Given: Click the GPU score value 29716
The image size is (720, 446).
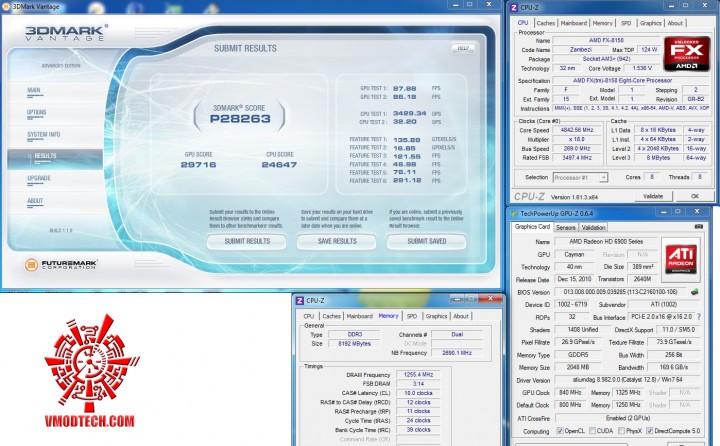Looking at the screenshot, I should pos(198,164).
